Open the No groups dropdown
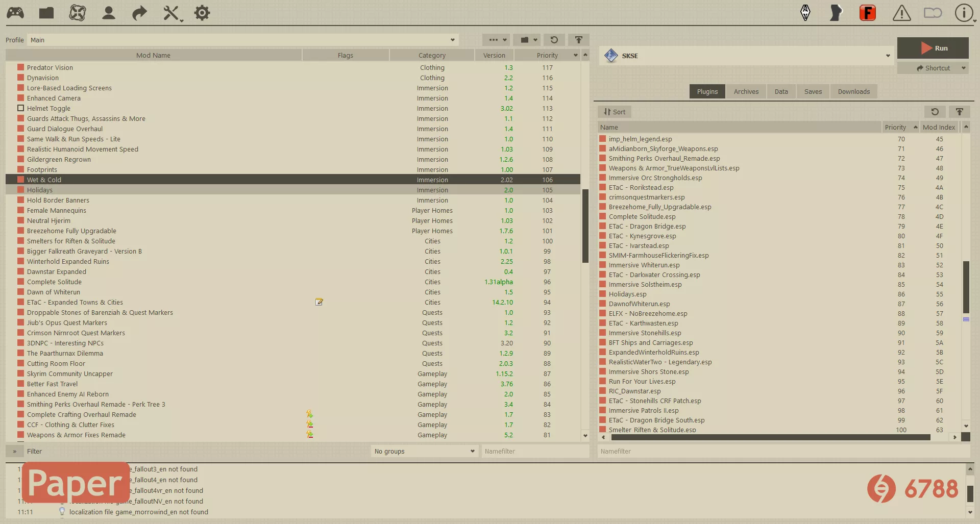The image size is (980, 524). 425,451
